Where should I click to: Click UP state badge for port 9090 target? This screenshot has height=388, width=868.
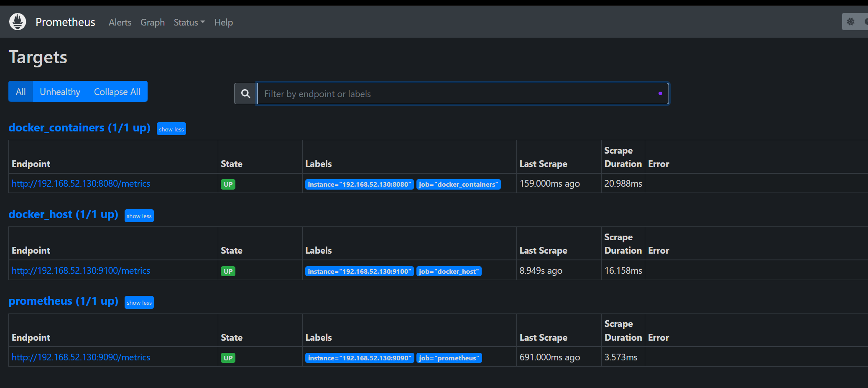pyautogui.click(x=228, y=358)
